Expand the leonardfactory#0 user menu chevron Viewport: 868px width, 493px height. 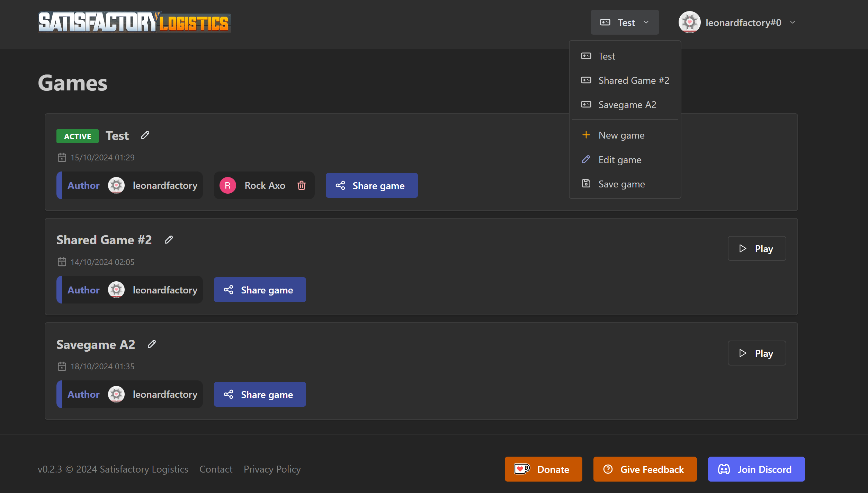tap(793, 23)
